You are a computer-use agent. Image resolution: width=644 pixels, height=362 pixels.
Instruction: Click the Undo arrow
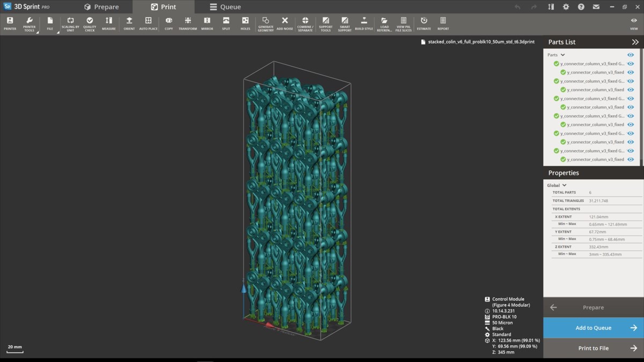click(517, 7)
